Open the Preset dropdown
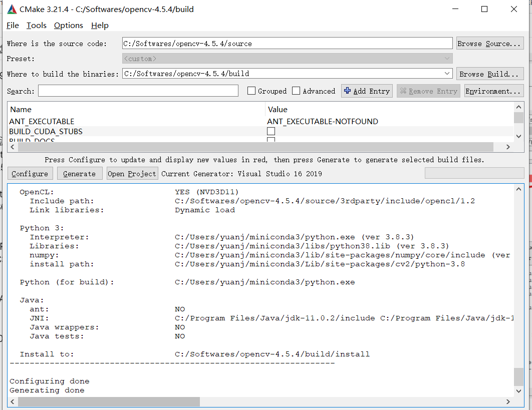 click(x=448, y=59)
